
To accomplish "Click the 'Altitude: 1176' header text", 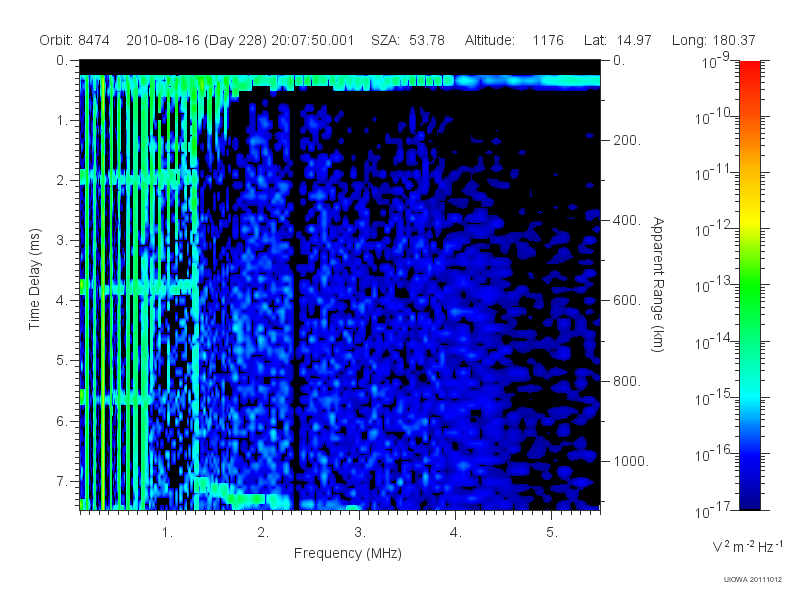I will tap(514, 40).
